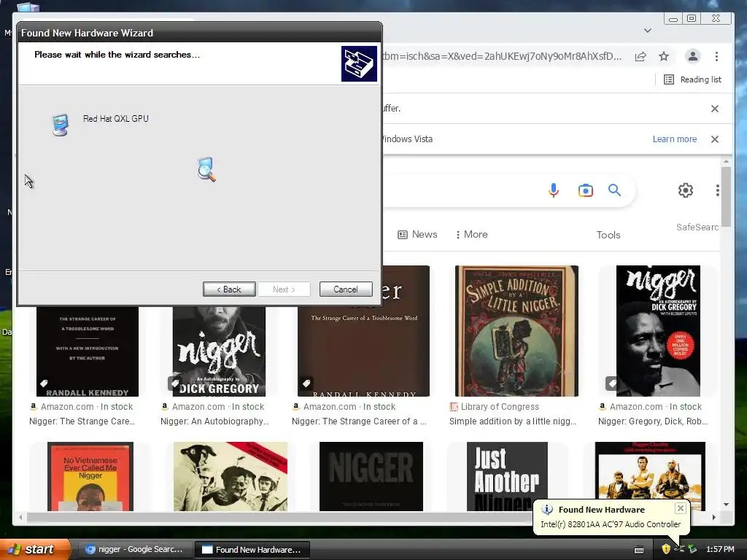Open the security shield tray icon

click(x=666, y=550)
